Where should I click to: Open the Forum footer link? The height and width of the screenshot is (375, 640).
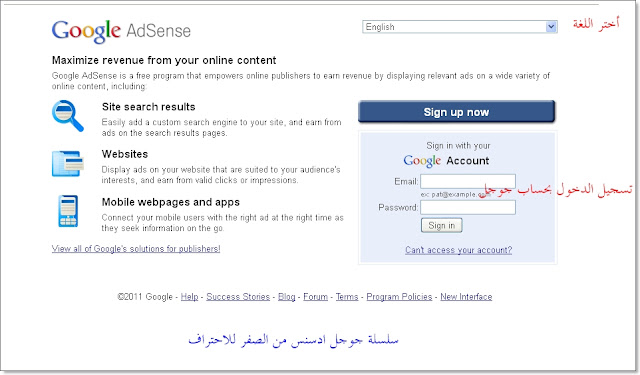(x=316, y=297)
